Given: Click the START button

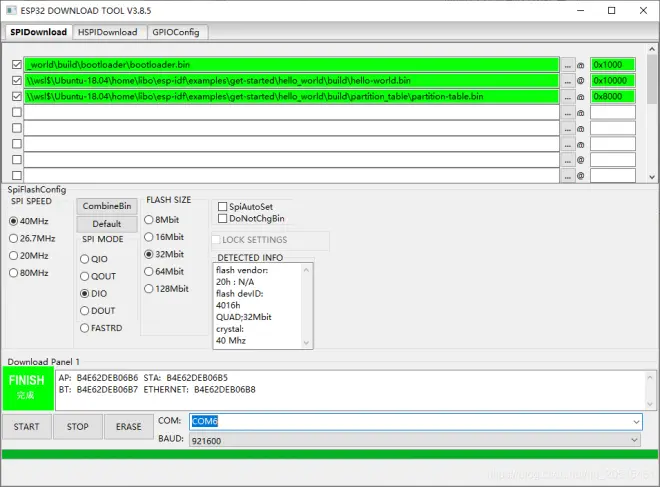Looking at the screenshot, I should point(27,427).
